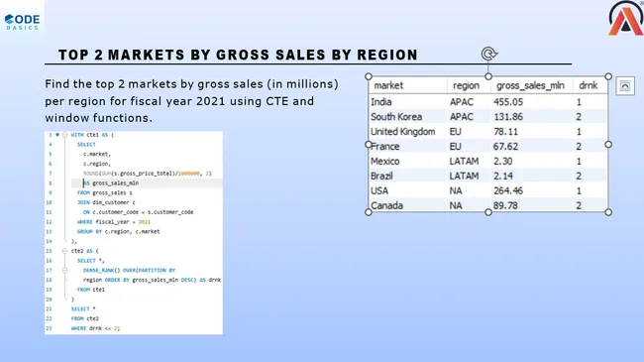Select the 'France' cell
Viewport: 644px width, 362px height.
(x=385, y=147)
